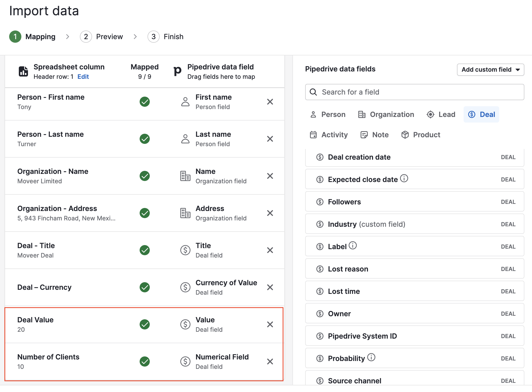Screen dimensions: 532x392
Task: Click the green check for Deal Value
Action: tap(145, 324)
